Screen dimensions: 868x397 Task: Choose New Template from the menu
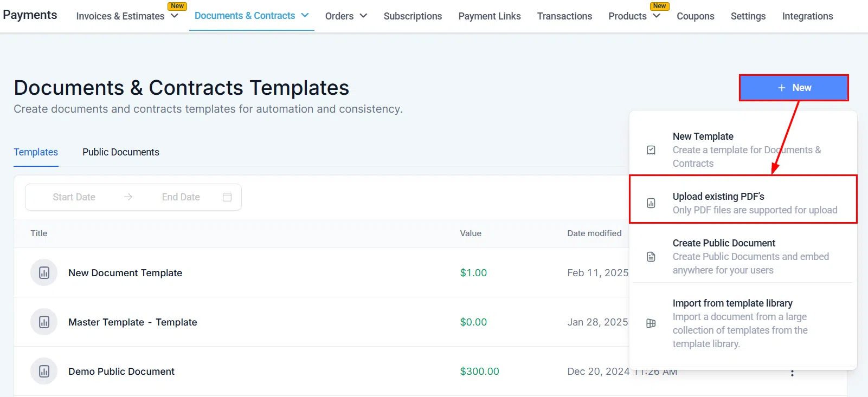point(743,150)
